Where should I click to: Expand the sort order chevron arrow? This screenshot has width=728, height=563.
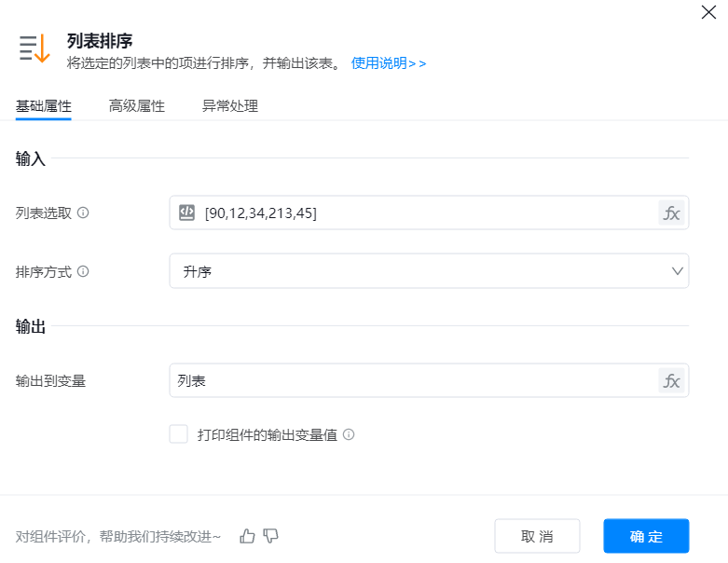(x=678, y=271)
